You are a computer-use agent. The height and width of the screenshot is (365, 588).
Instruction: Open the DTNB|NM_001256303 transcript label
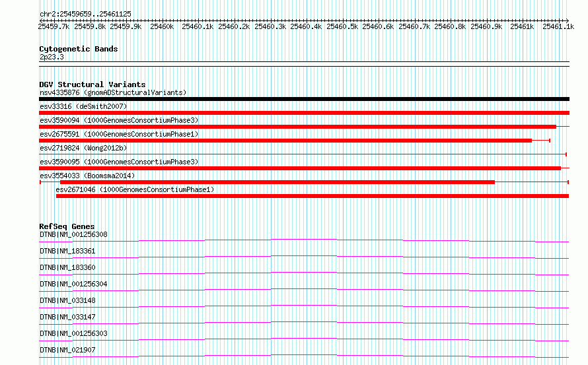pyautogui.click(x=73, y=333)
